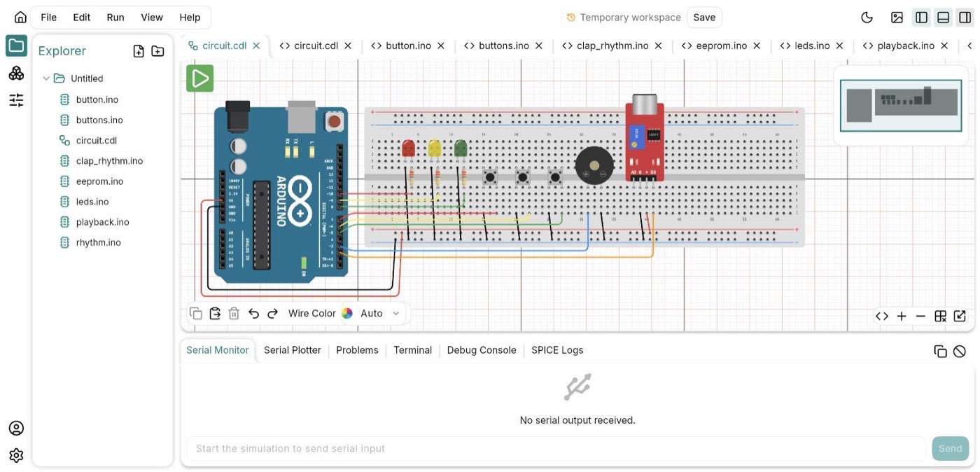Open the Explorer folder sidebar icon
The width and height of the screenshot is (980, 472).
click(16, 46)
